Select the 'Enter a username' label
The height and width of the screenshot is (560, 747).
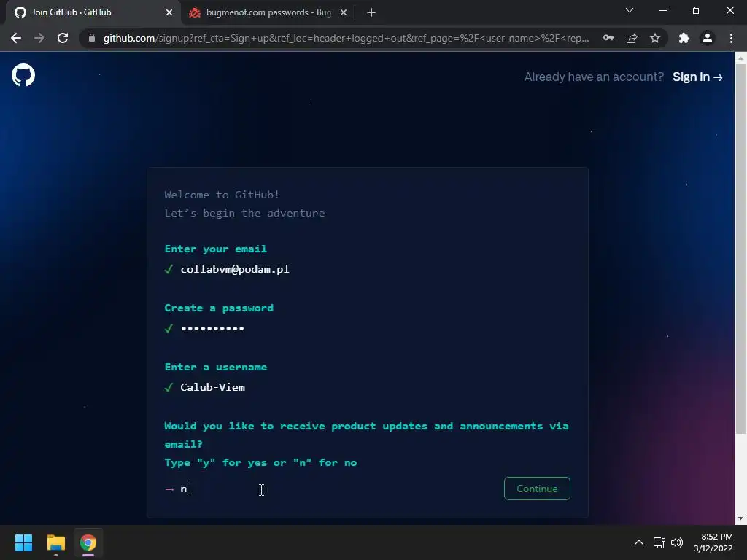(215, 367)
